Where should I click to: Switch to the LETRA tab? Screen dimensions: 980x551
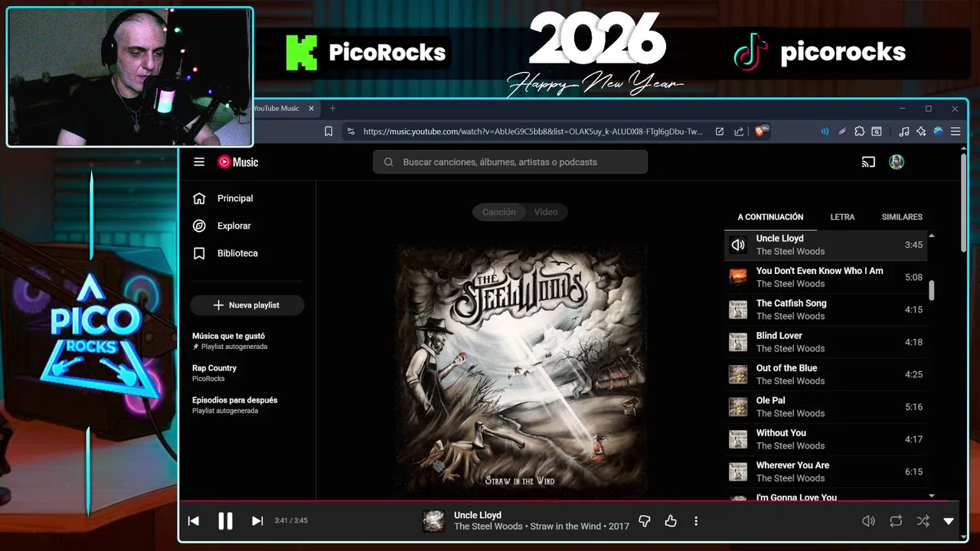[x=842, y=217]
